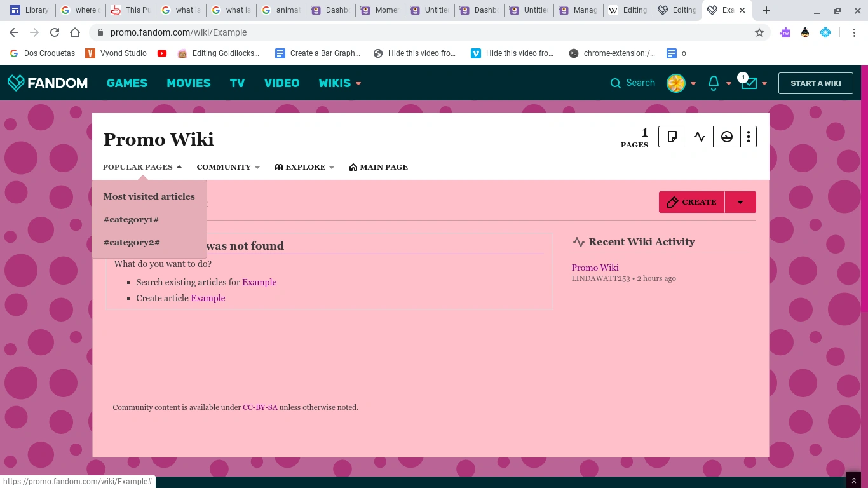This screenshot has height=488, width=868.
Task: Expand the user avatar dropdown arrow
Action: 693,83
